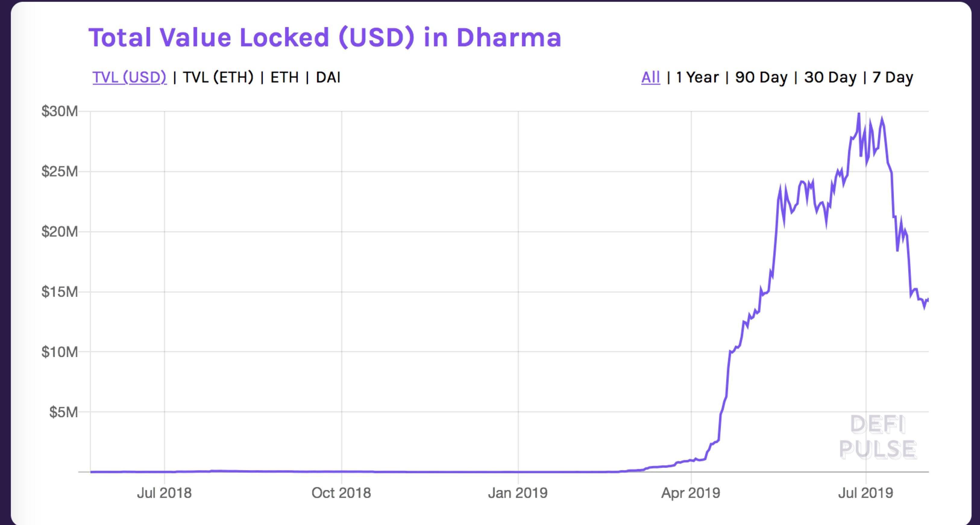Click the Apr 2019 axis label
The height and width of the screenshot is (525, 980).
691,493
